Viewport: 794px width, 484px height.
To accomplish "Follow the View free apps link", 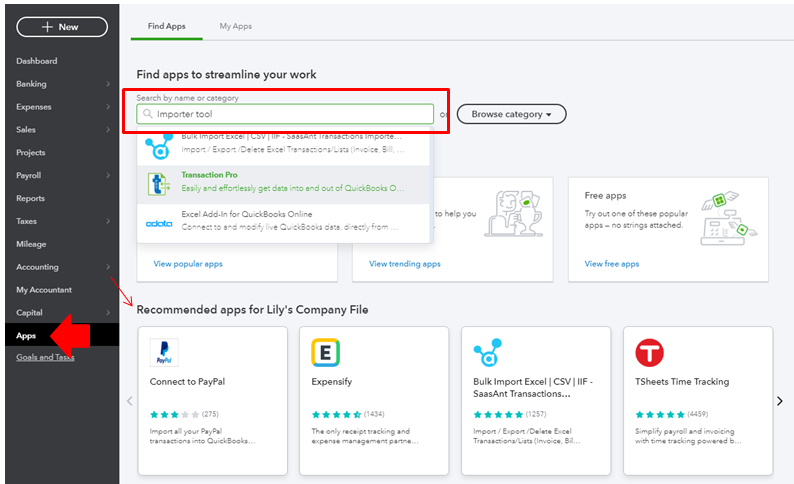I will tap(612, 264).
